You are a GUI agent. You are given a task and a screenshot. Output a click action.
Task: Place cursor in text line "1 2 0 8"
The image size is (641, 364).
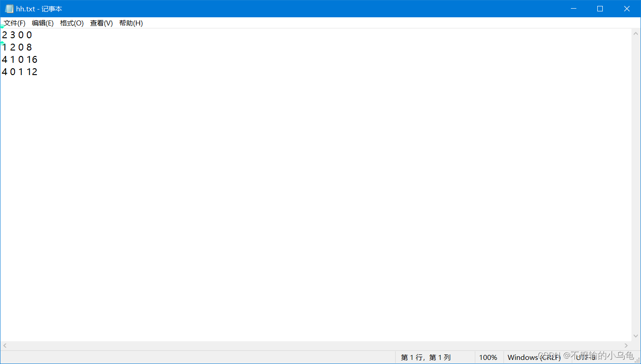pyautogui.click(x=17, y=47)
